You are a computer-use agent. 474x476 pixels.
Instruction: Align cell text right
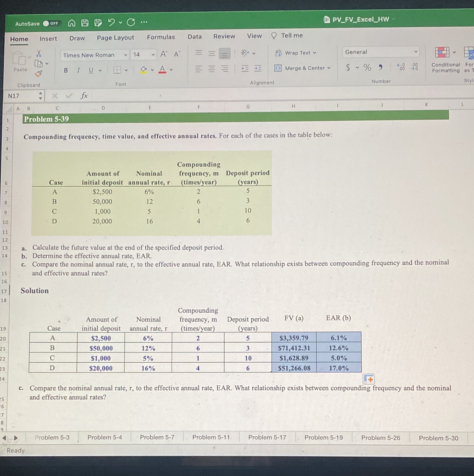pos(225,69)
